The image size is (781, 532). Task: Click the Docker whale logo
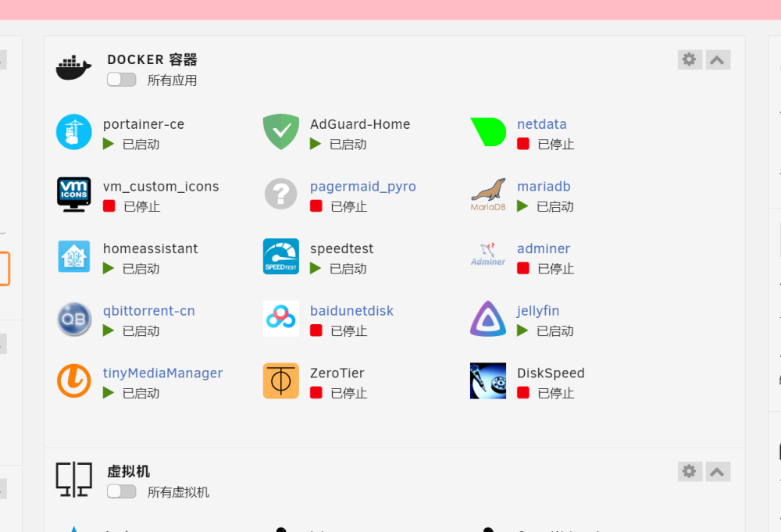pyautogui.click(x=73, y=68)
